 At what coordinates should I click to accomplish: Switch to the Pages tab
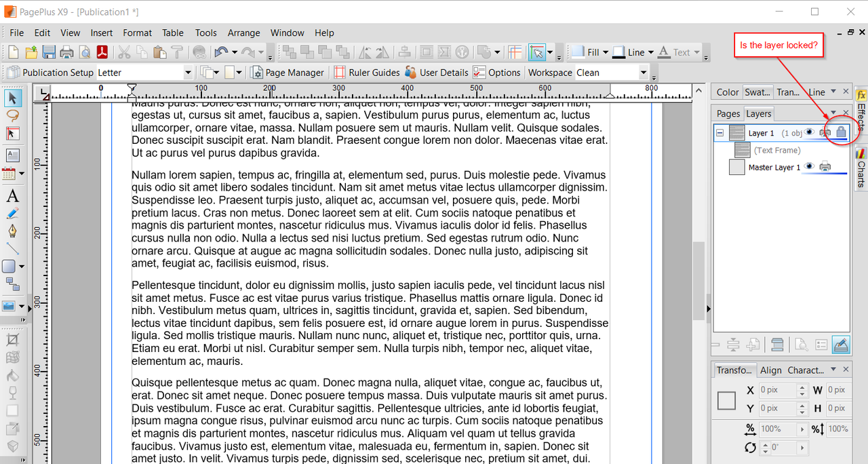tap(728, 113)
